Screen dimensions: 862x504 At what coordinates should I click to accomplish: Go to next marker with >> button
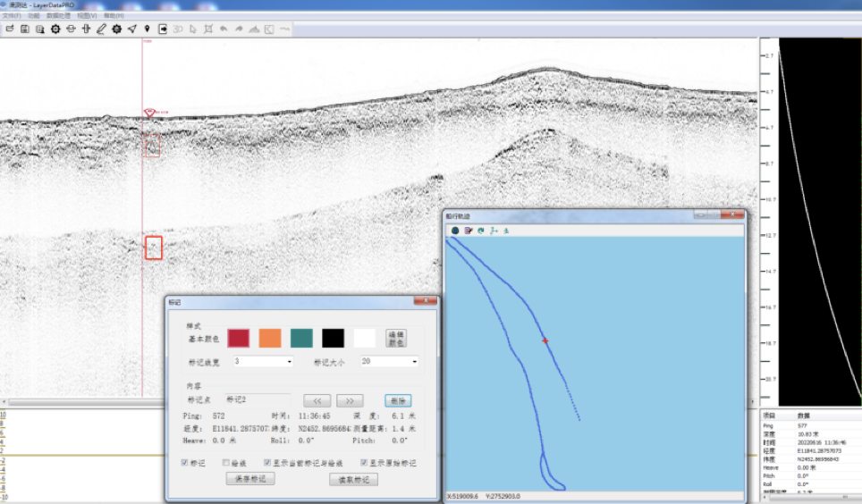click(x=350, y=400)
